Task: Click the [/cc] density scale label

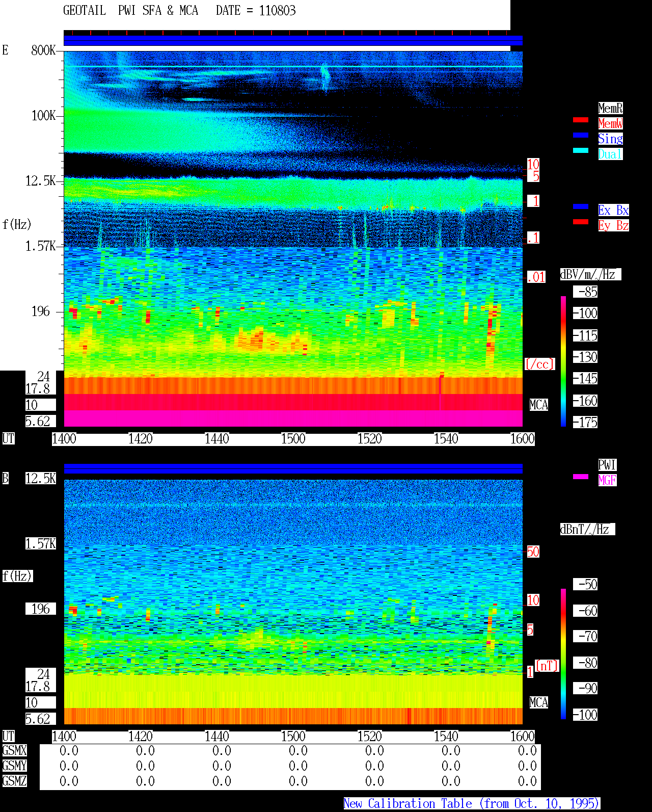Action: click(x=539, y=364)
